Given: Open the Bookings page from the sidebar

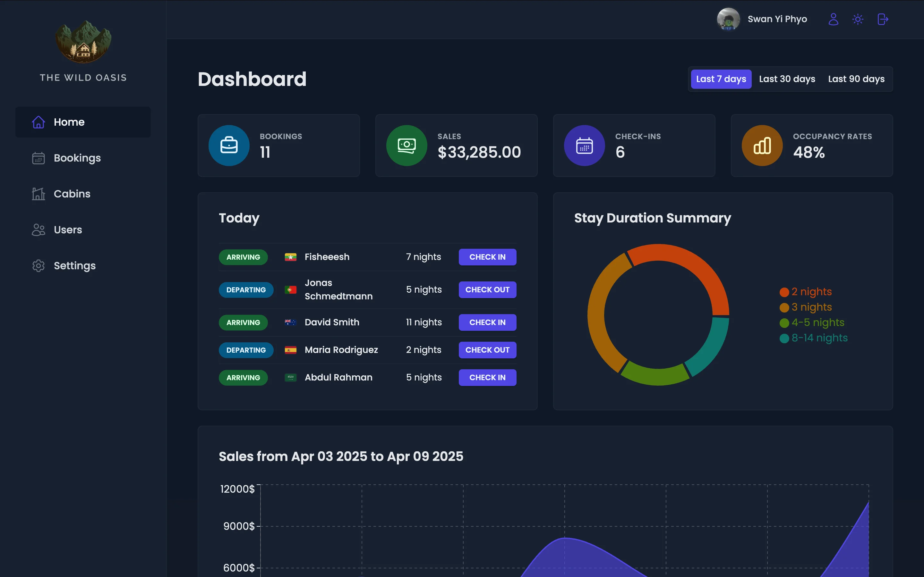Looking at the screenshot, I should [77, 158].
